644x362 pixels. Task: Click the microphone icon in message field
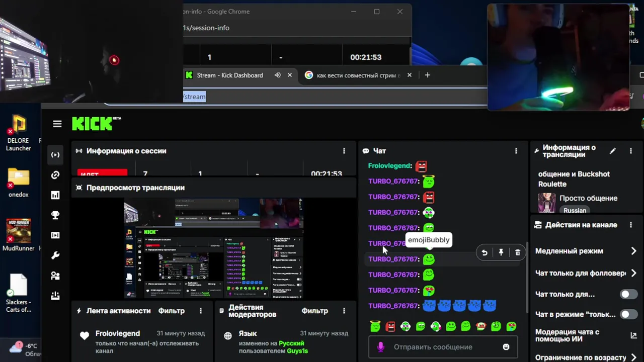pyautogui.click(x=380, y=347)
